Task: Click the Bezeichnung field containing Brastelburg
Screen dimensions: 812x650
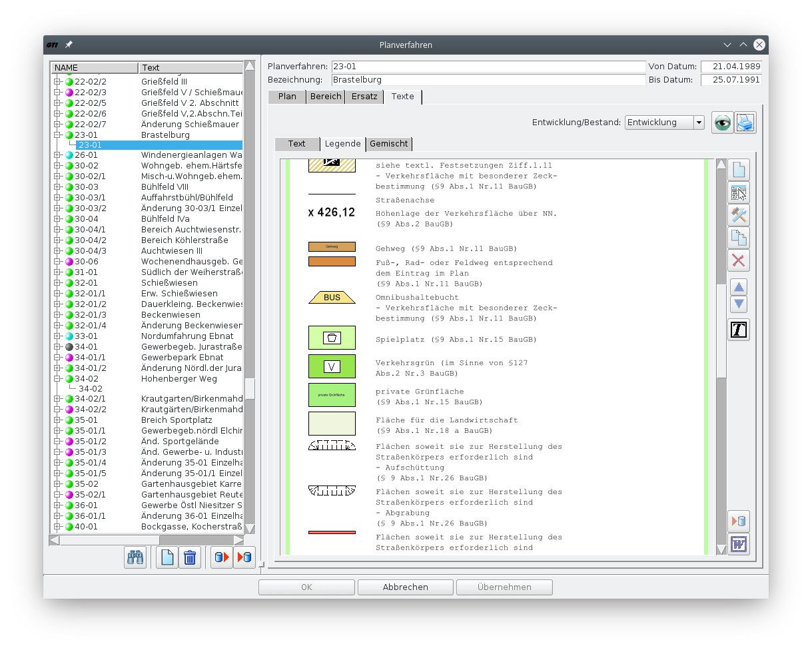Action: (488, 80)
